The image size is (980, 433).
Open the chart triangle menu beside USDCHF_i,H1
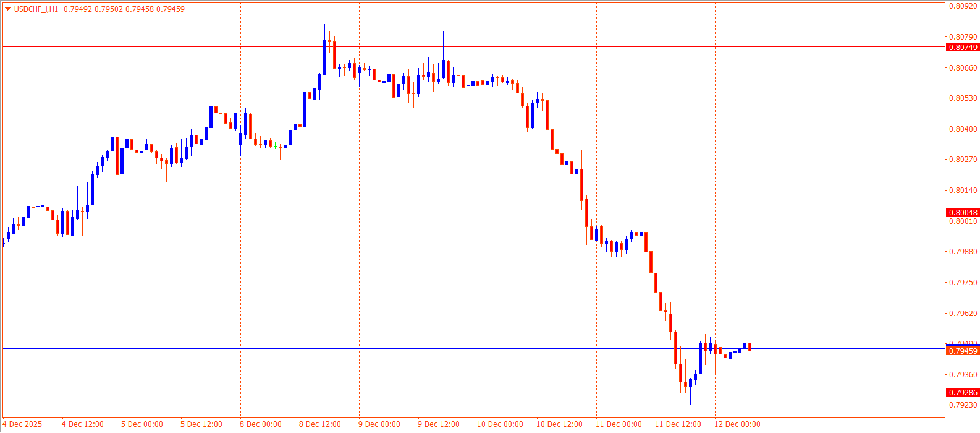pyautogui.click(x=7, y=9)
